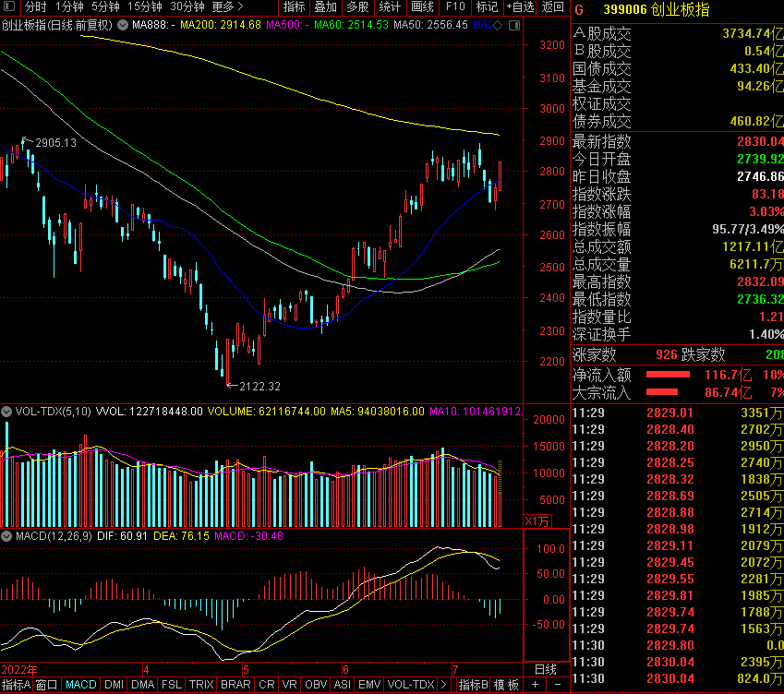The height and width of the screenshot is (694, 784).
Task: Click the X1万 volume unit icon
Action: point(537,521)
